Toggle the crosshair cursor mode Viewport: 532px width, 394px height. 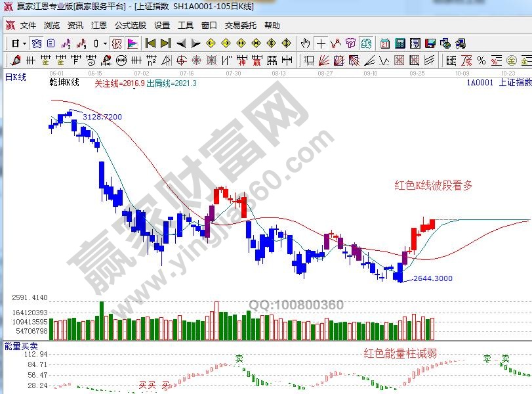(321, 44)
